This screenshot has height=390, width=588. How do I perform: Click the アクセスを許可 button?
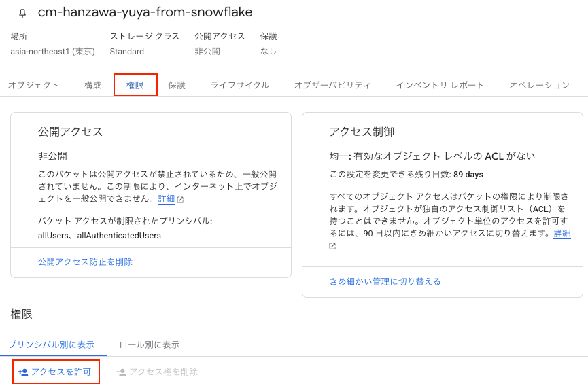click(x=56, y=372)
